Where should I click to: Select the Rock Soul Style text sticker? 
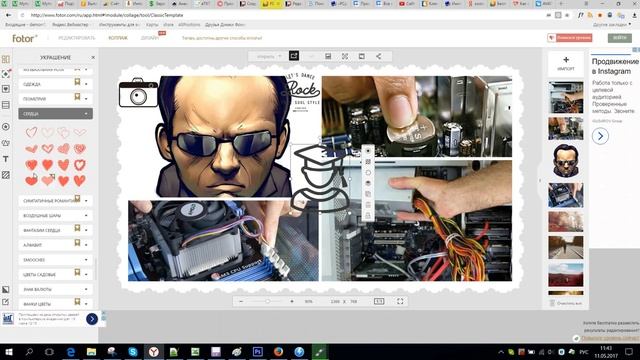pyautogui.click(x=302, y=92)
